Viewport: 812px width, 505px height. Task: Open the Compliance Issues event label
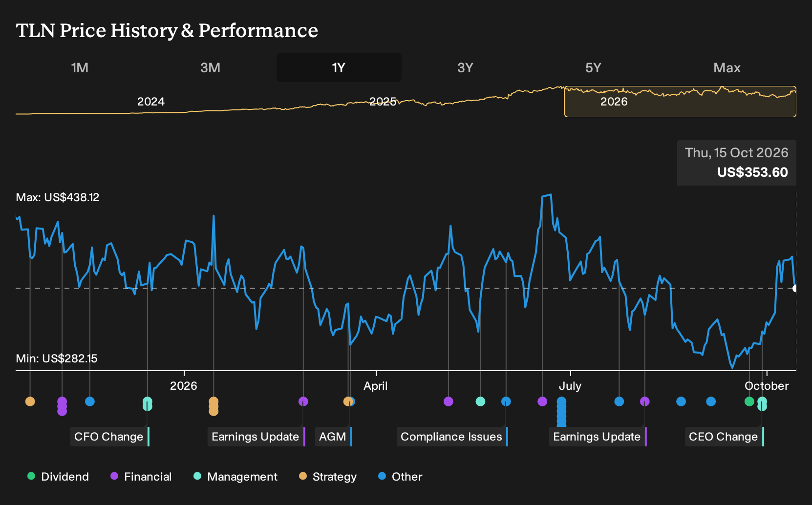[452, 437]
